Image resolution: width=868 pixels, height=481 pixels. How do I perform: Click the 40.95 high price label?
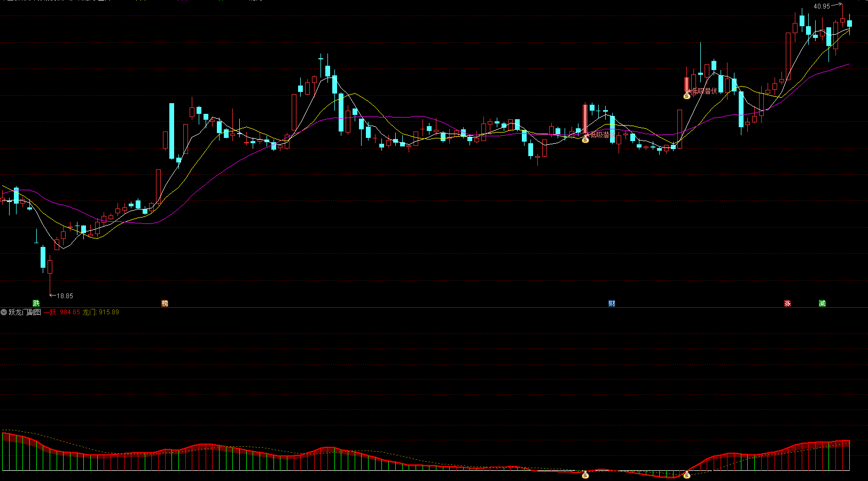(x=822, y=6)
